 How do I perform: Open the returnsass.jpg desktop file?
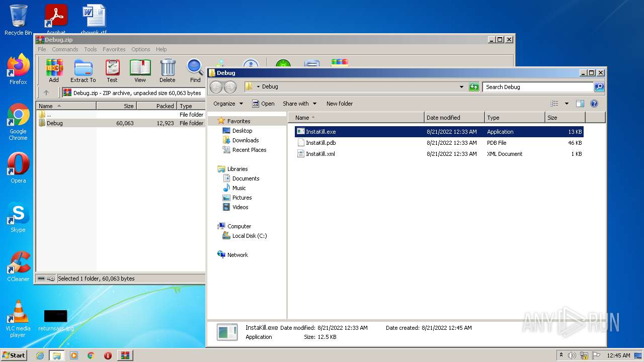[56, 320]
